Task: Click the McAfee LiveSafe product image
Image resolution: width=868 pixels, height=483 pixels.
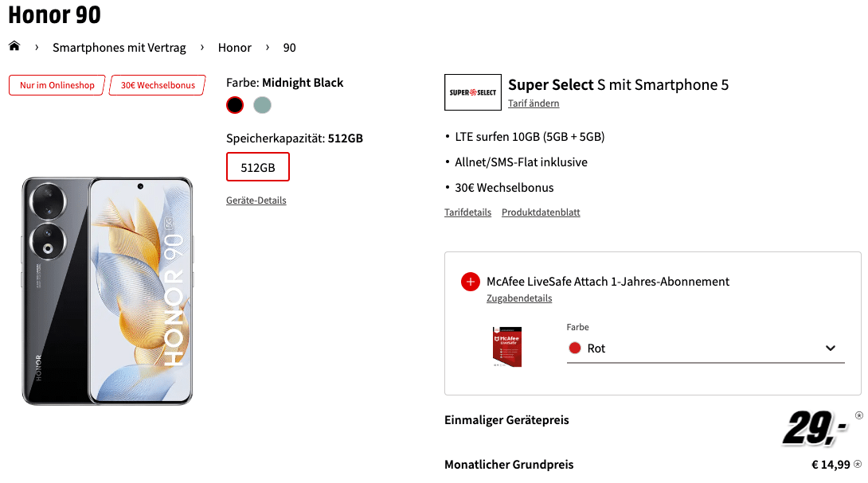Action: coord(507,346)
